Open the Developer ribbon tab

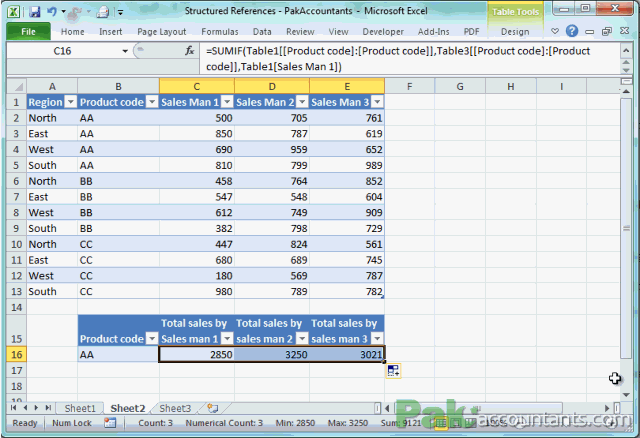(383, 31)
